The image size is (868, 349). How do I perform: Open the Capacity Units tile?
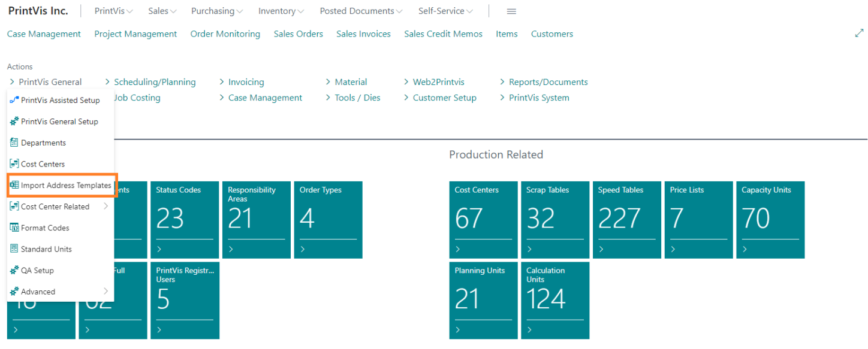coord(770,220)
